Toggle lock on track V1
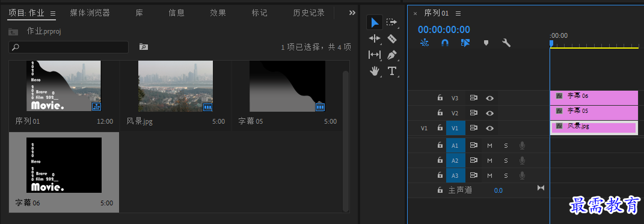 pos(440,128)
